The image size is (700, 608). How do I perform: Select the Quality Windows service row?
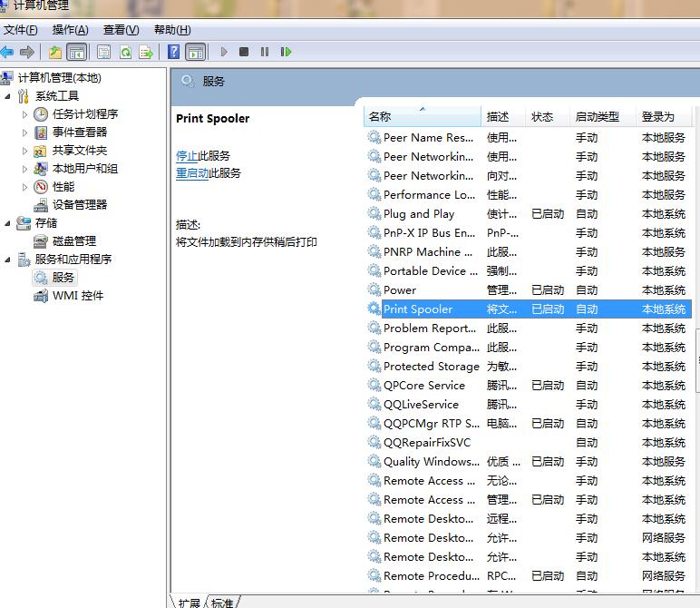528,462
